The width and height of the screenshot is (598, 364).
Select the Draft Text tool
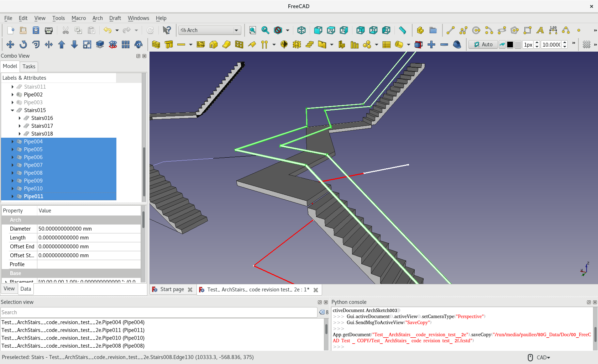540,30
